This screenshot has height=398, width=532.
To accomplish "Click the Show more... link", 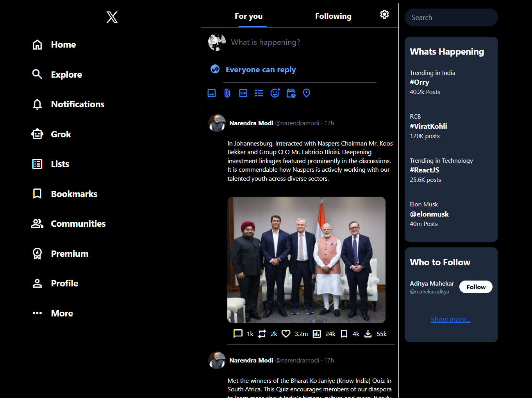I will coord(451,320).
